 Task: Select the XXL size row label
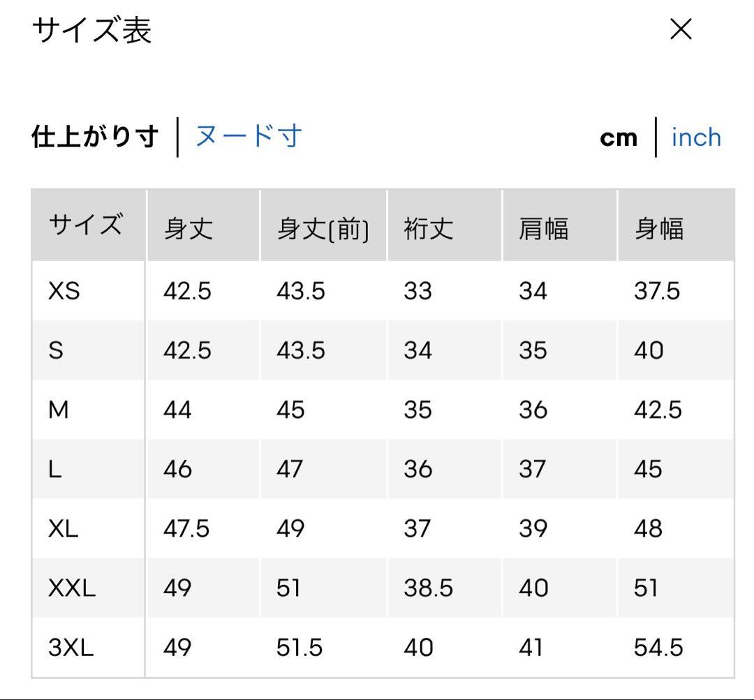(72, 588)
